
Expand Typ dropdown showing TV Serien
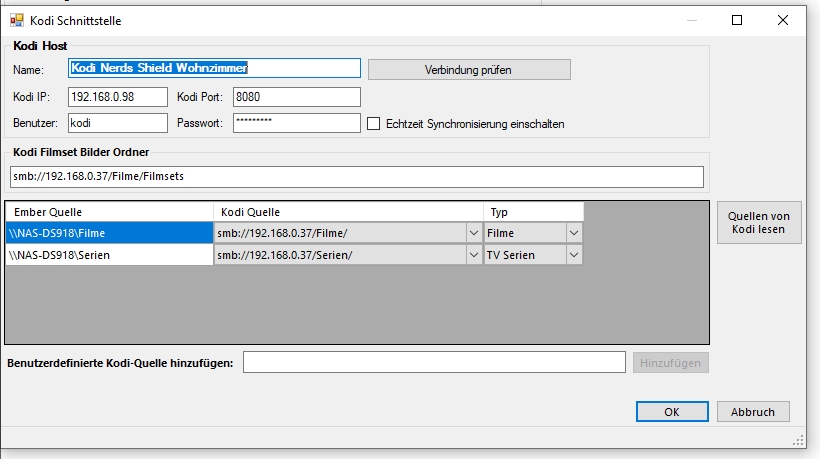point(574,255)
